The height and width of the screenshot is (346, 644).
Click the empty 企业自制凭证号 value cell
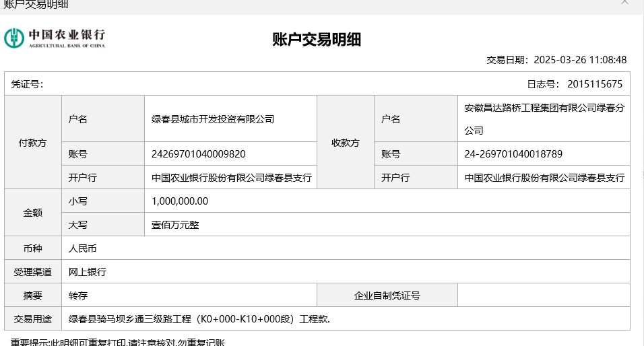click(x=543, y=296)
